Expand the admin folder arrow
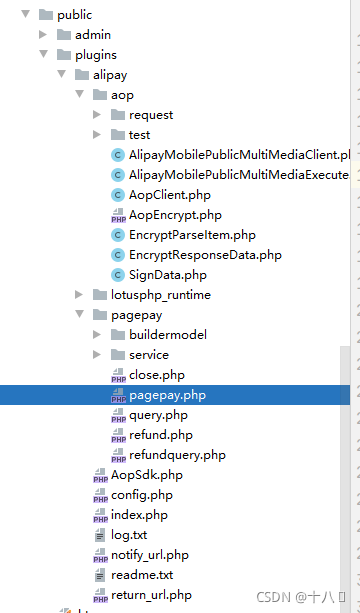Screen dimensions: 360x613 click(x=43, y=34)
